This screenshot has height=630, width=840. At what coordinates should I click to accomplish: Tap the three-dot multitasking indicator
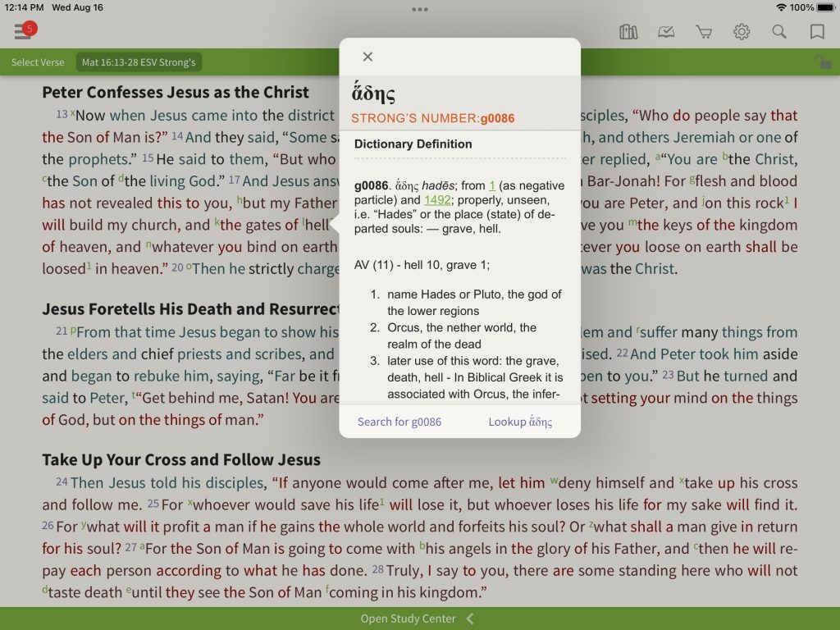[420, 9]
